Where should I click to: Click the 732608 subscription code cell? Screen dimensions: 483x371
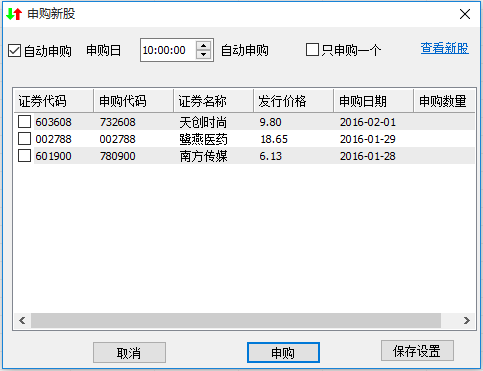pos(118,122)
